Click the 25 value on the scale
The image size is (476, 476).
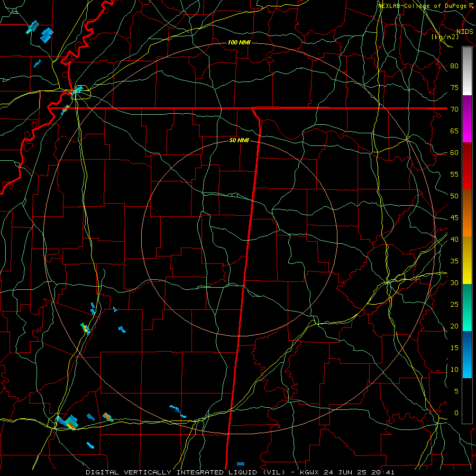(454, 304)
